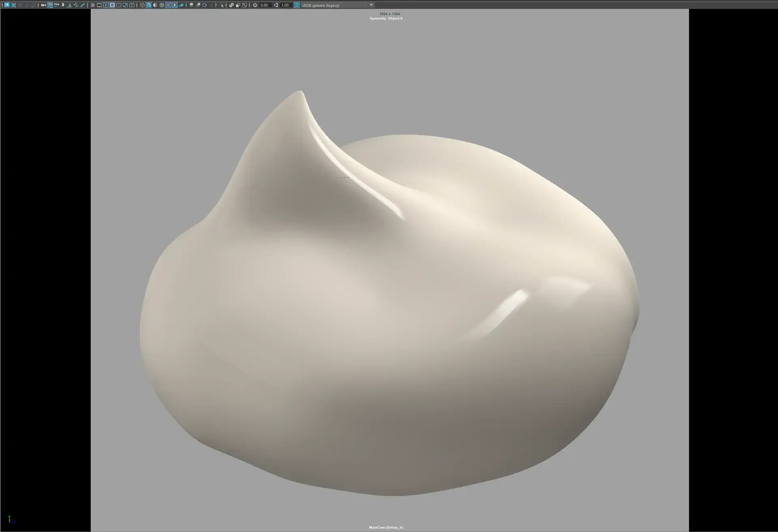The height and width of the screenshot is (532, 778).
Task: Toggle Use All Lights bulb icon
Action: 175,5
